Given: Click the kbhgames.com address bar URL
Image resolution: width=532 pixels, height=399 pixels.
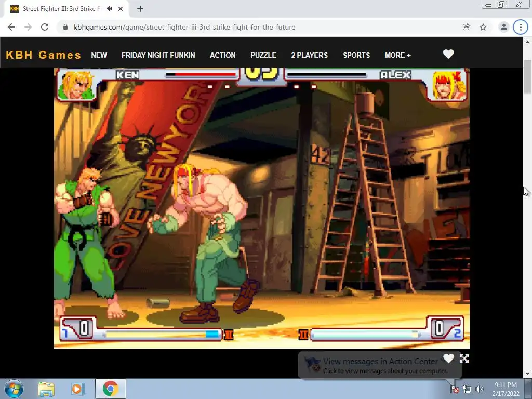Looking at the screenshot, I should (x=184, y=27).
